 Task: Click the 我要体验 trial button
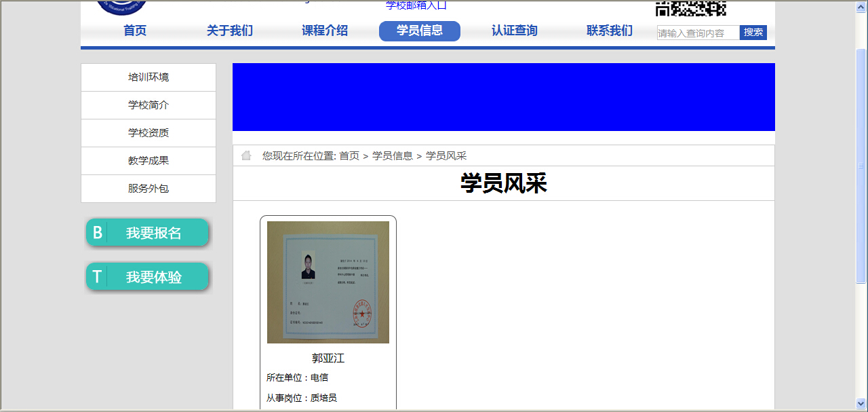pyautogui.click(x=147, y=277)
